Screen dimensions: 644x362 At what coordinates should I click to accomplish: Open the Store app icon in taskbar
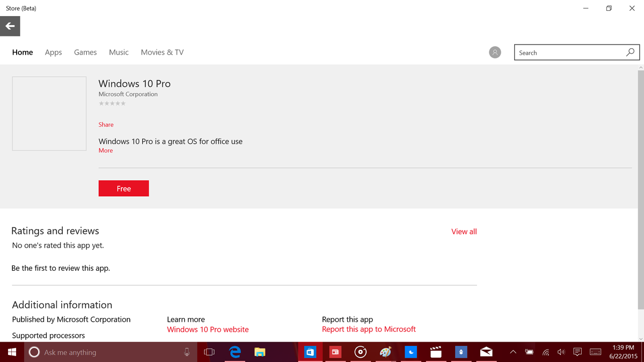pyautogui.click(x=310, y=352)
